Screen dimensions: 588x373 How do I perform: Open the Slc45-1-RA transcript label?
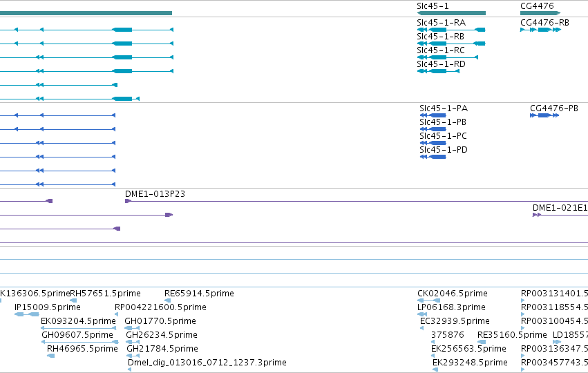(x=441, y=23)
